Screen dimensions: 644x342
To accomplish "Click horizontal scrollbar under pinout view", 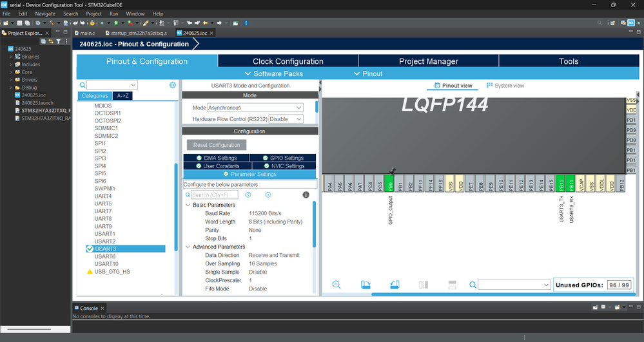I will click(x=503, y=294).
